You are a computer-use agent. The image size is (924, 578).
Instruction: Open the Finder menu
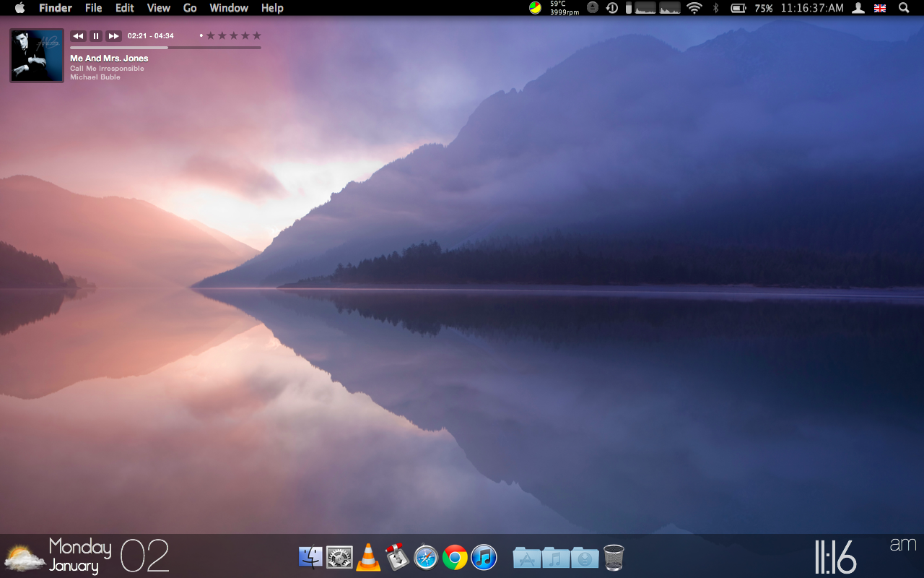[55, 8]
